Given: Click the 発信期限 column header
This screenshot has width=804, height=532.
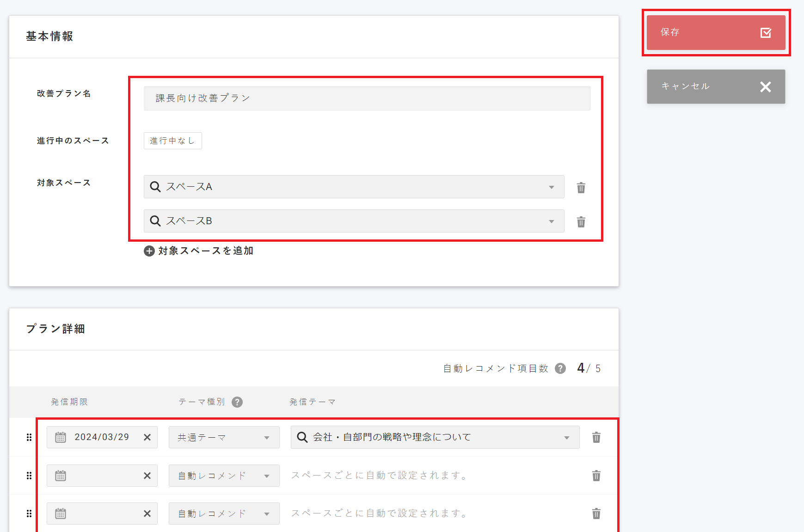Looking at the screenshot, I should click(69, 402).
